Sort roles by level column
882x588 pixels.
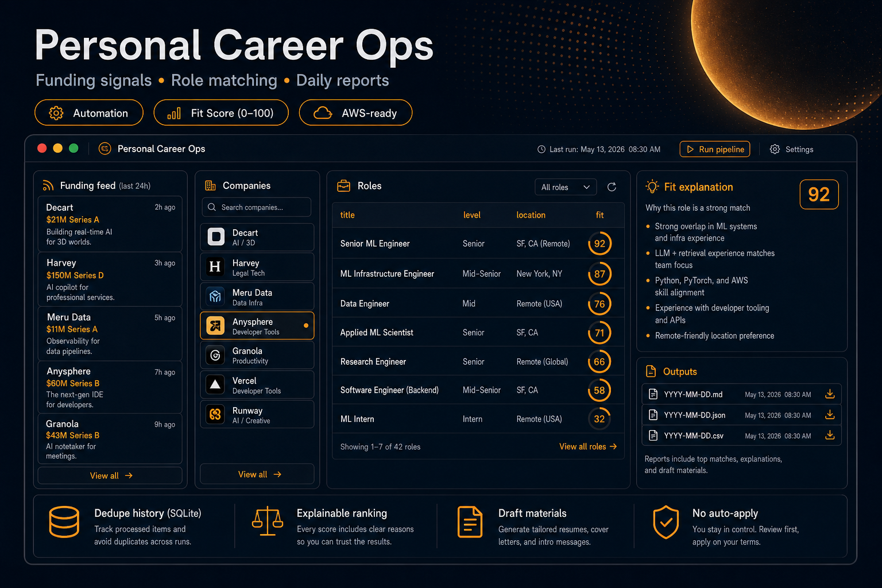[x=472, y=215]
